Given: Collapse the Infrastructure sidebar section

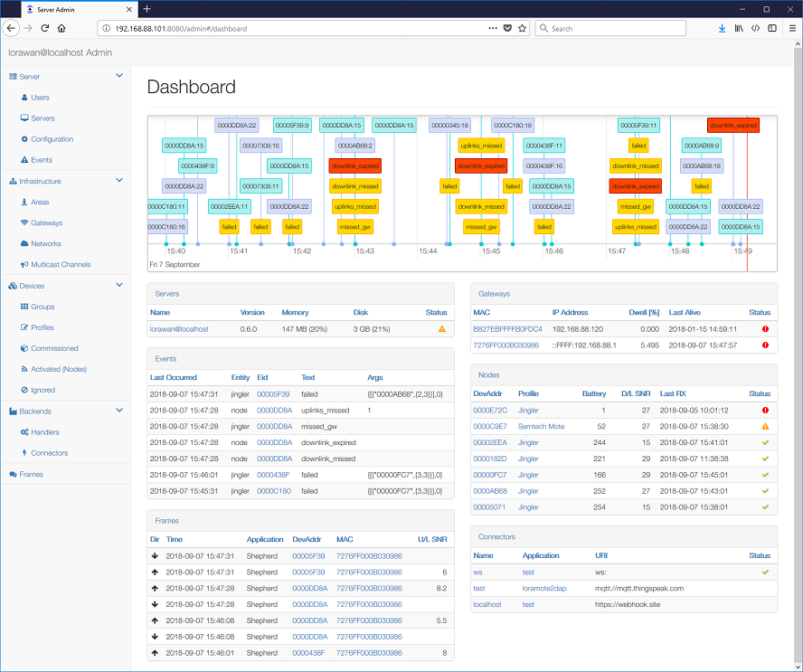Looking at the screenshot, I should coord(119,181).
